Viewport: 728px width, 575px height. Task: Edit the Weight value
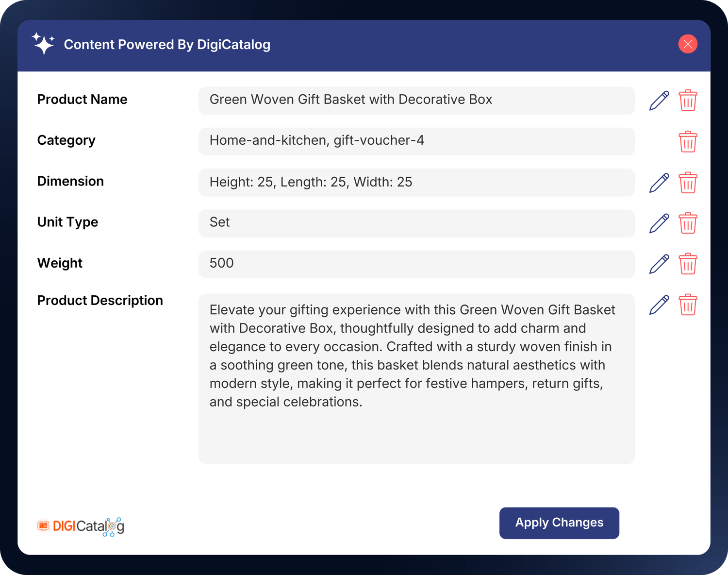[659, 264]
